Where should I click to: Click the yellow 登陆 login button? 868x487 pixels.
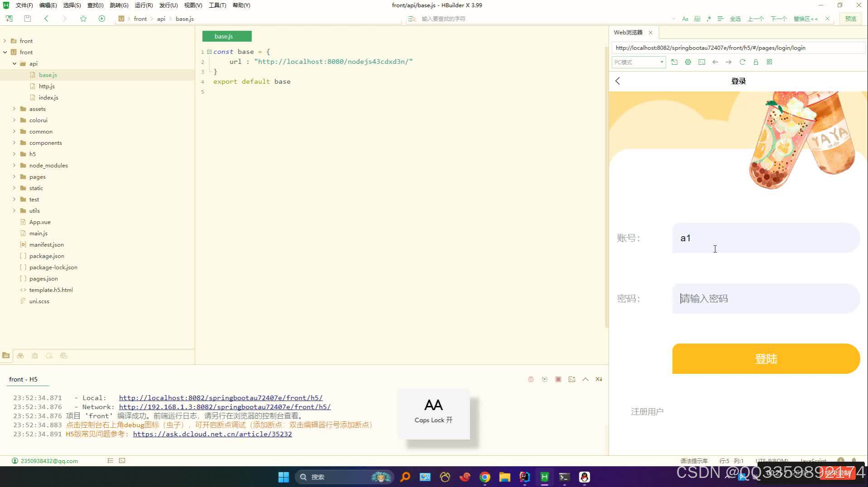pos(766,358)
